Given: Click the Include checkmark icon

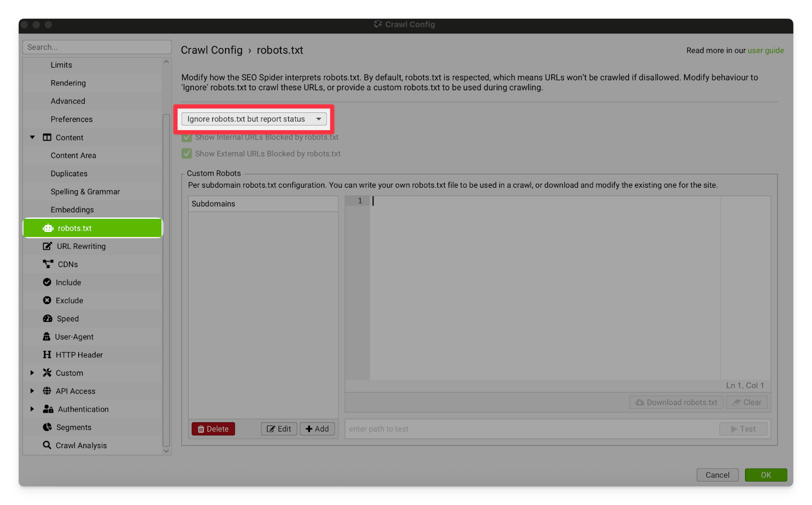Looking at the screenshot, I should point(47,282).
